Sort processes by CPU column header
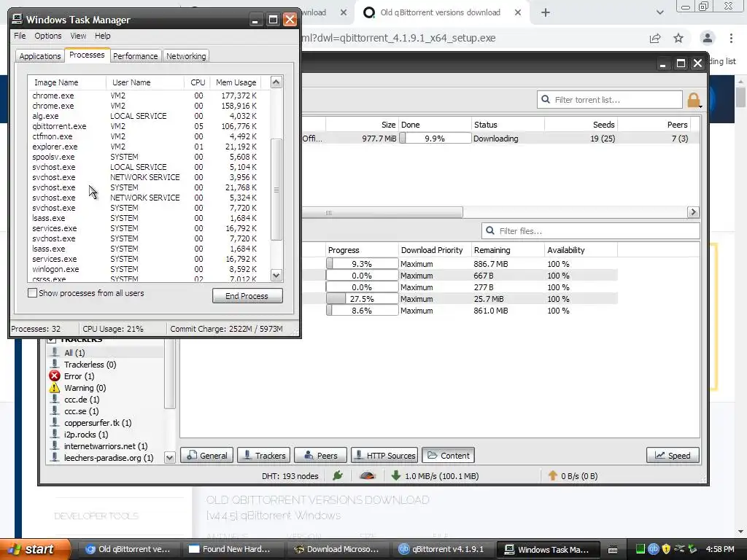 pyautogui.click(x=198, y=82)
